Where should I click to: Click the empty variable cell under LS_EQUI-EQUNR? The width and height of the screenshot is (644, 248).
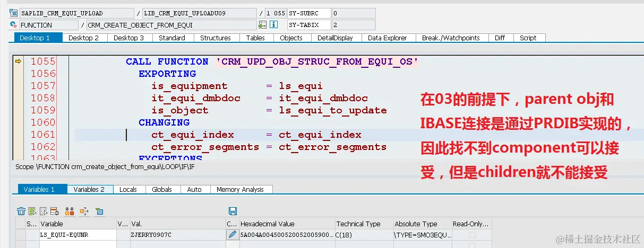coord(78,244)
